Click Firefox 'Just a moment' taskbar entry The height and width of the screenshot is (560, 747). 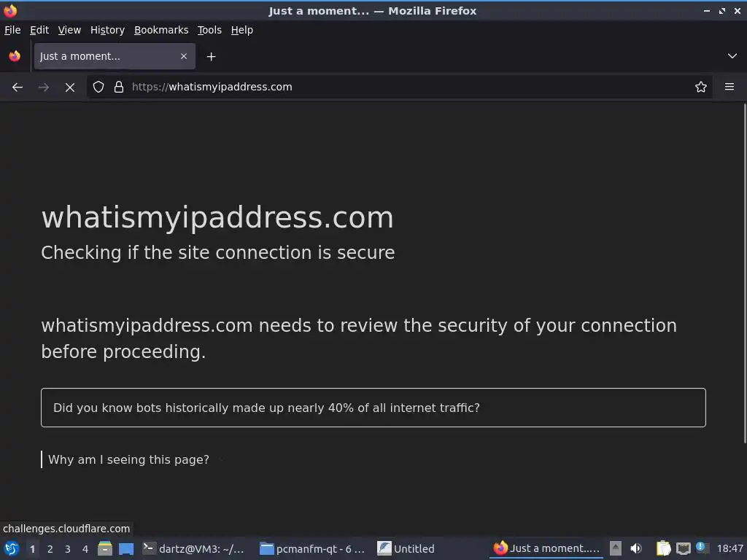[x=546, y=548]
